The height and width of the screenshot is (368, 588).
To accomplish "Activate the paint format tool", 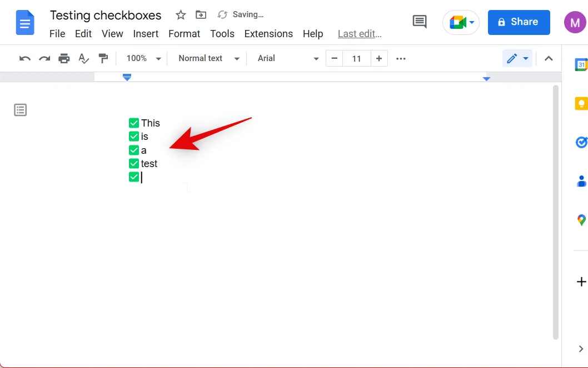I will tap(103, 58).
